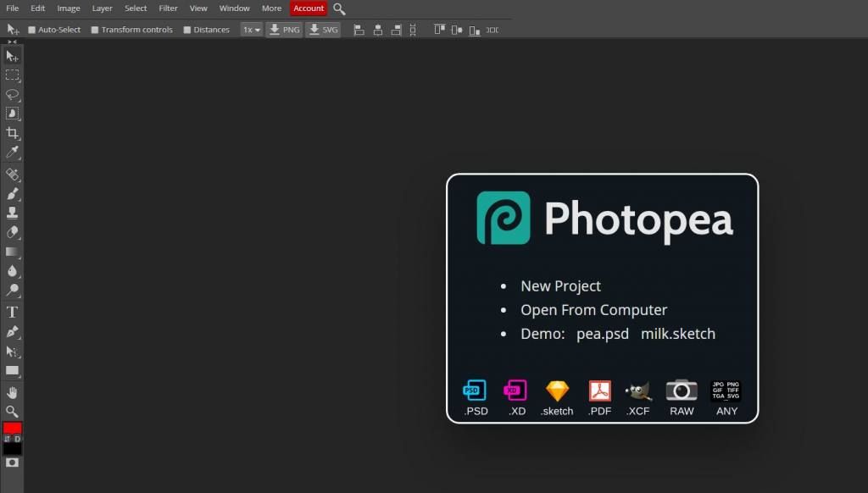
Task: Select the Lasso tool
Action: click(12, 95)
